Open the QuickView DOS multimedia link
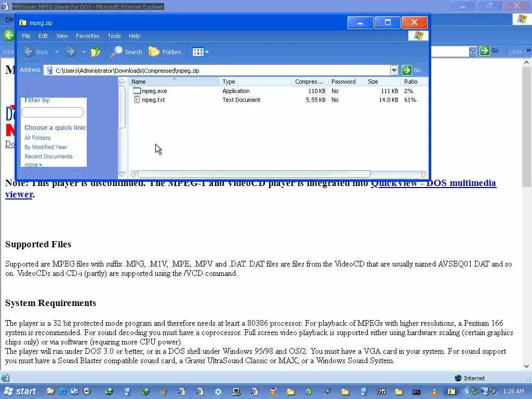The height and width of the screenshot is (399, 532). [433, 183]
